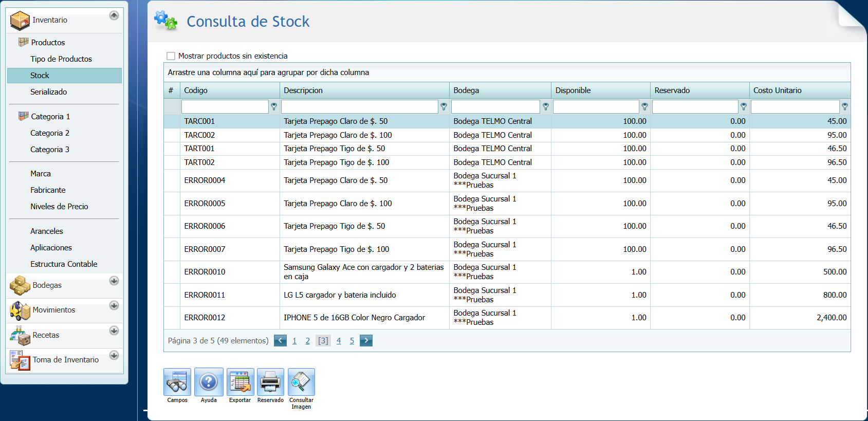This screenshot has width=868, height=421.
Task: Go to page 2 link
Action: click(308, 341)
